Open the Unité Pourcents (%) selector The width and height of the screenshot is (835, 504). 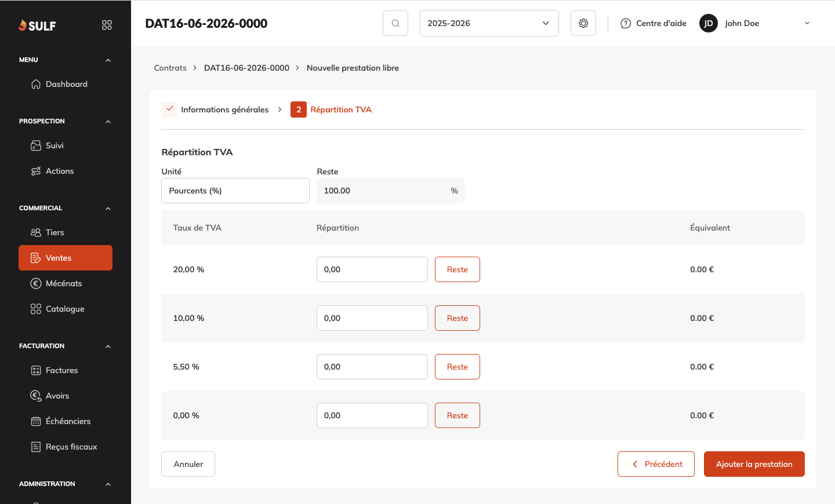[235, 191]
